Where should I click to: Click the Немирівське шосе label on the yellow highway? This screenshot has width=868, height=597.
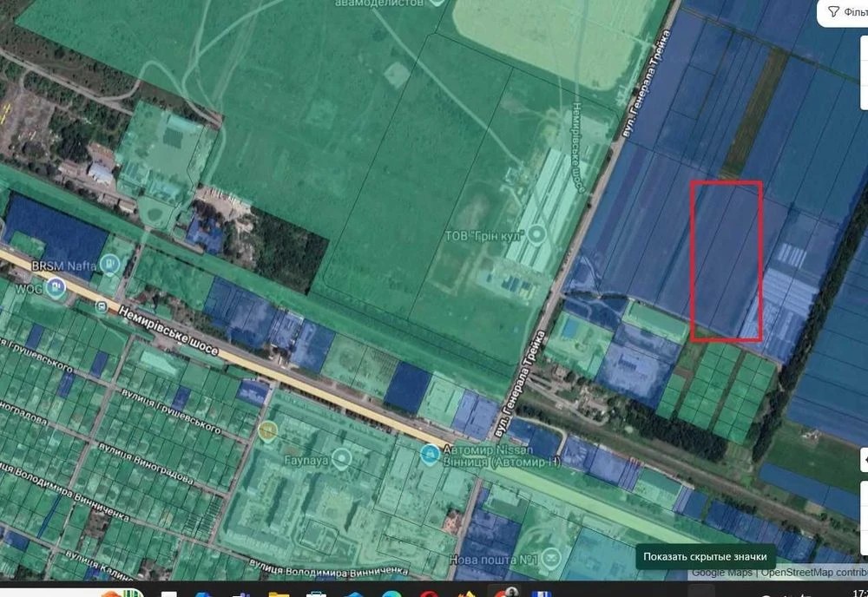168,331
